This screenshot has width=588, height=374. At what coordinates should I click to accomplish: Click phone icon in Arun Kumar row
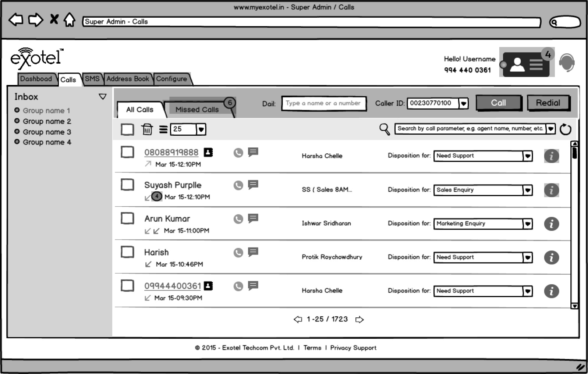238,219
